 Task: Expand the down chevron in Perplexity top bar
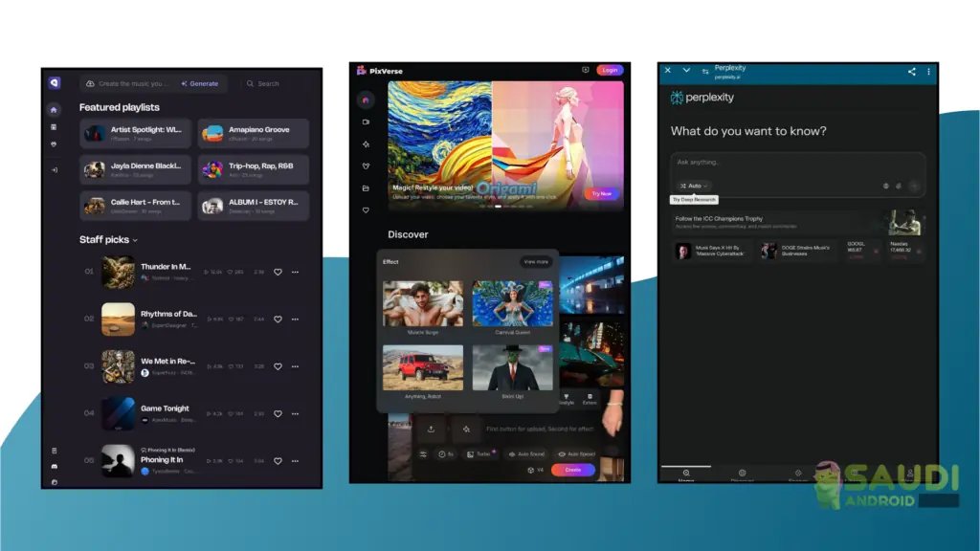coord(686,71)
